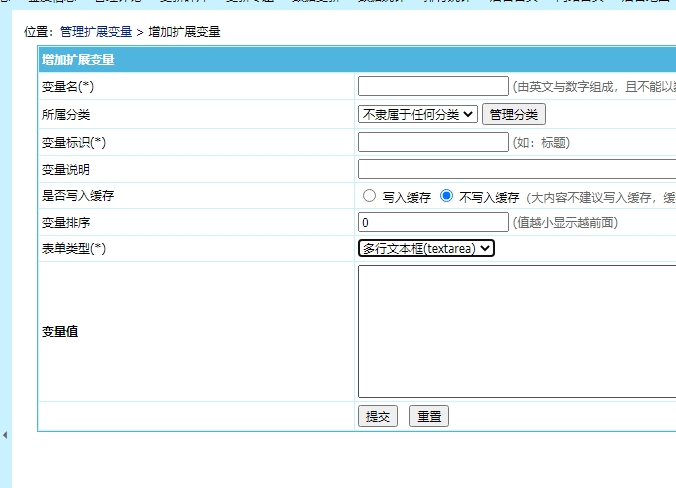
Task: Collapse the left sidebar using the arrow
Action: pos(4,435)
